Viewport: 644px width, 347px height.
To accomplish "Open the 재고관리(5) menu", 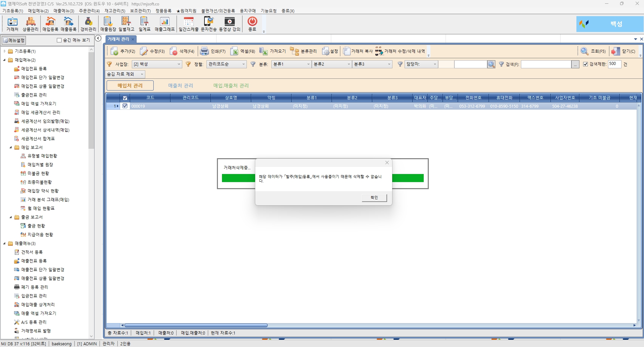I will click(115, 11).
